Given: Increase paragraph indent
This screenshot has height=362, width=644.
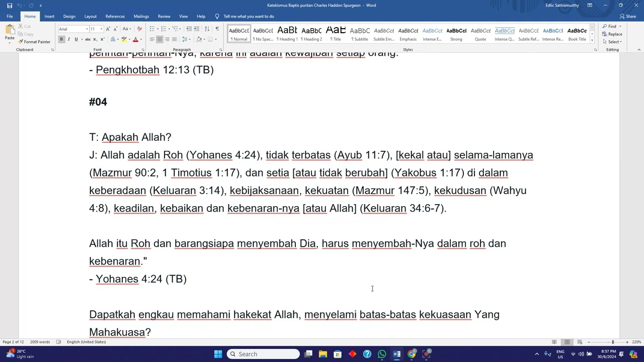Looking at the screenshot, I should pos(196,29).
